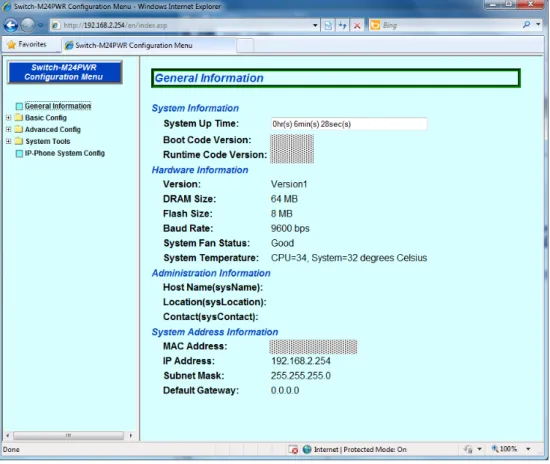Click the Flash Size value 8 MB

[282, 214]
